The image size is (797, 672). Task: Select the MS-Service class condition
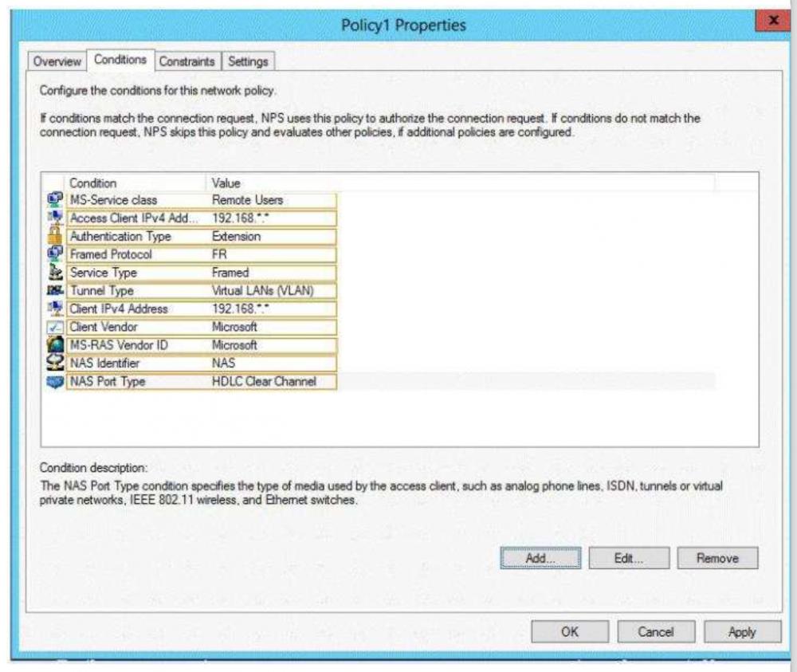[x=202, y=200]
